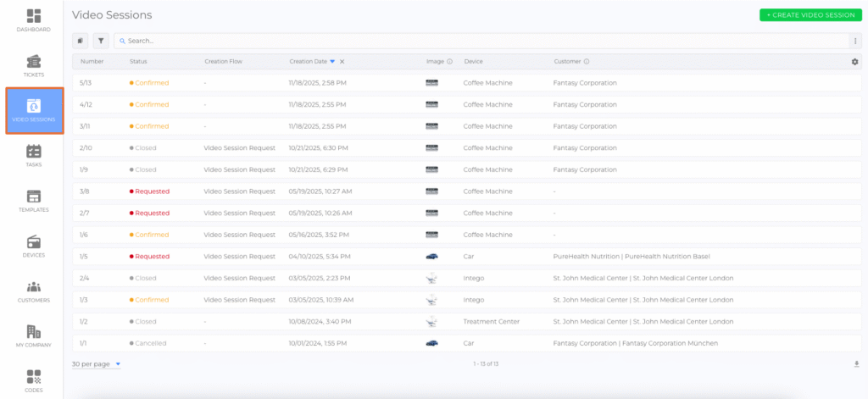Image resolution: width=868 pixels, height=399 pixels.
Task: Click the filter funnel icon
Action: 101,41
